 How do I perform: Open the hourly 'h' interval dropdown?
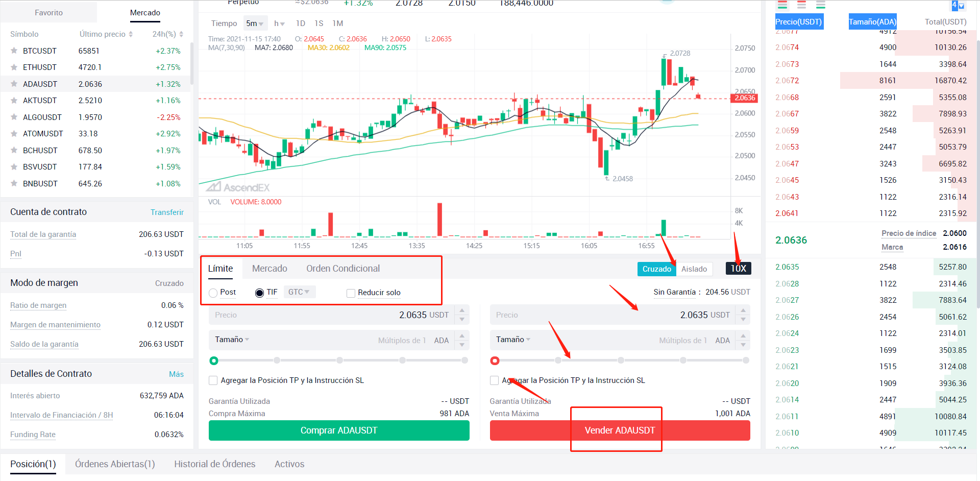(x=279, y=23)
